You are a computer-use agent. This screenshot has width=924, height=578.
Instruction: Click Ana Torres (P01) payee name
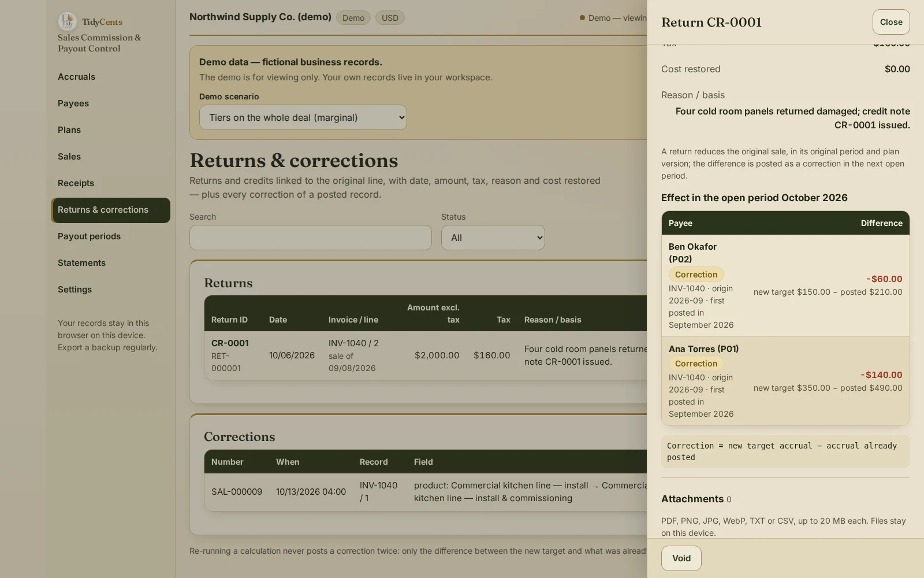tap(703, 349)
